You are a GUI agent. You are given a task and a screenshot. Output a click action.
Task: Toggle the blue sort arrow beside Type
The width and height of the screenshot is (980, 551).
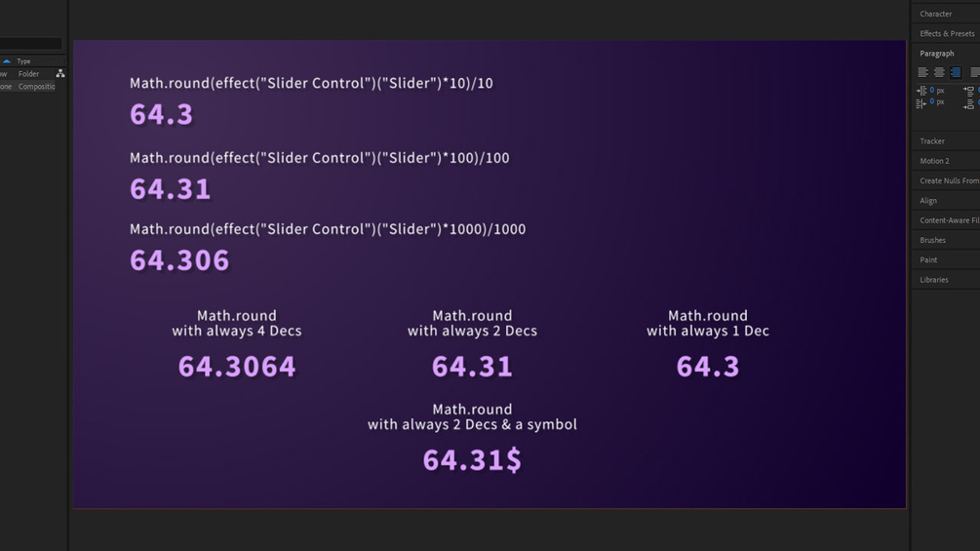[6, 61]
